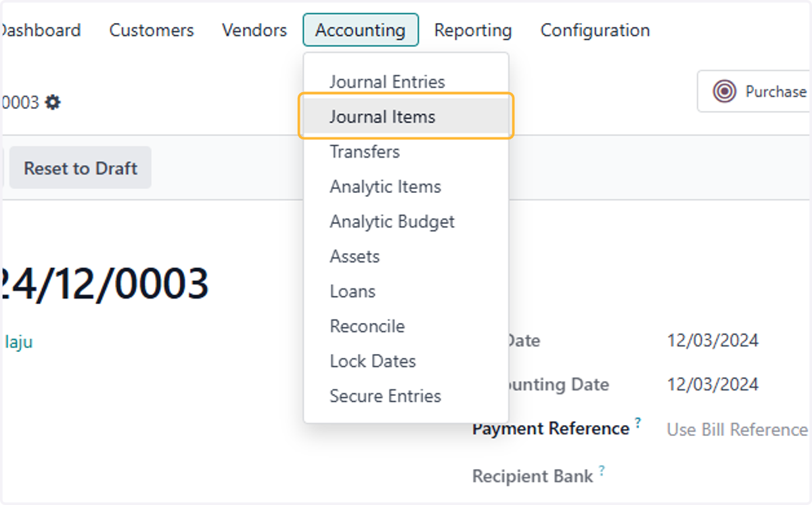Image resolution: width=812 pixels, height=505 pixels.
Task: Open Analytic Items from the dropdown
Action: pyautogui.click(x=406, y=187)
